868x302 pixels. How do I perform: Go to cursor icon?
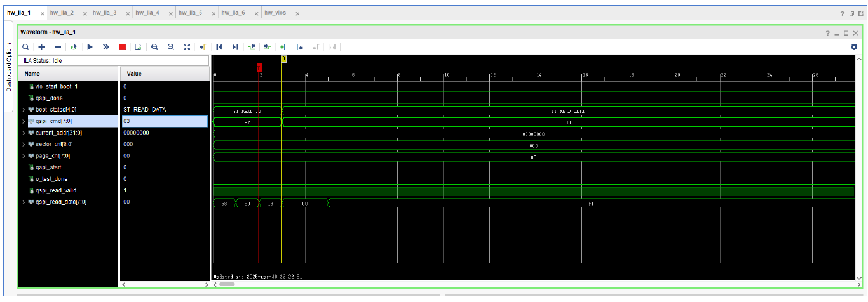pos(203,47)
